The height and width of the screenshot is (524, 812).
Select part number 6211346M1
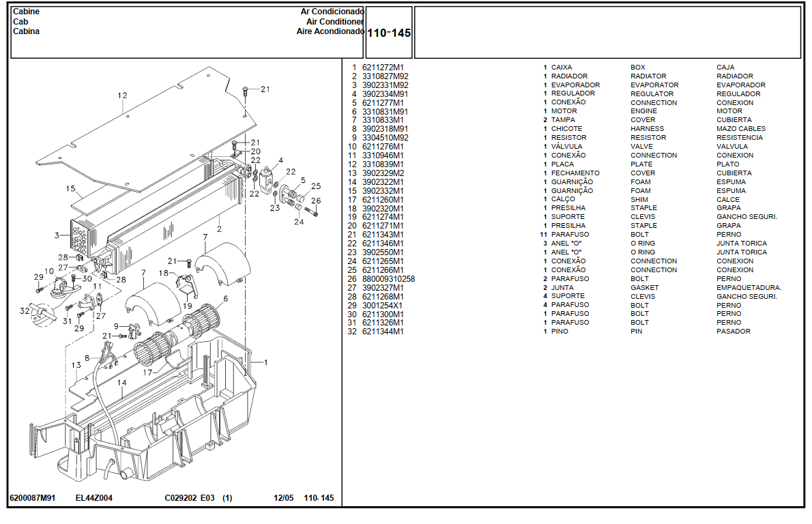pos(383,244)
